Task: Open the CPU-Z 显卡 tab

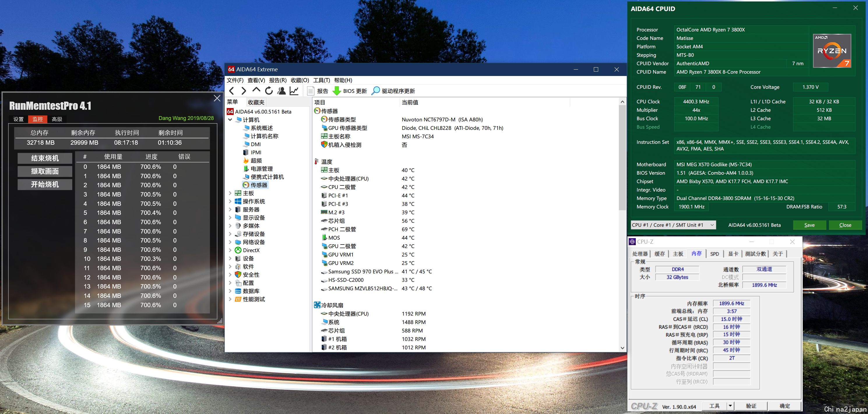Action: (x=733, y=254)
